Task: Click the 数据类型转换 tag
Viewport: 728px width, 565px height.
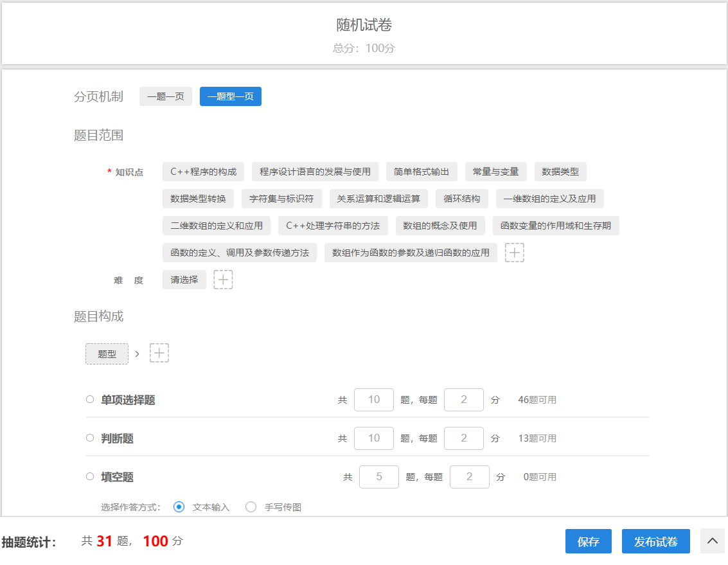Action: (199, 199)
